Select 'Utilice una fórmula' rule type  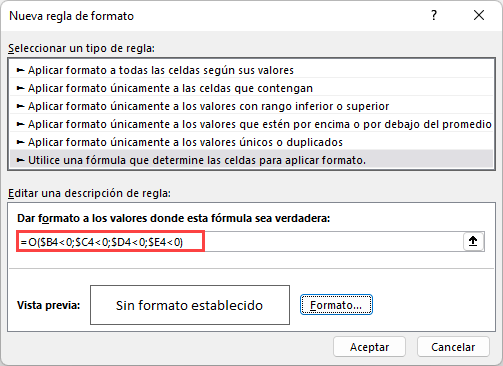pos(252,160)
